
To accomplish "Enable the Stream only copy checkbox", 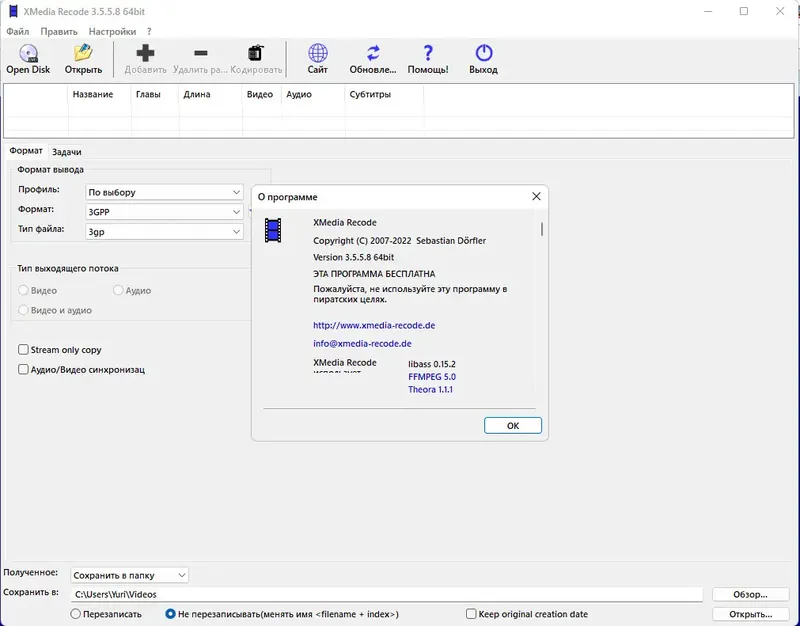I will 23,350.
